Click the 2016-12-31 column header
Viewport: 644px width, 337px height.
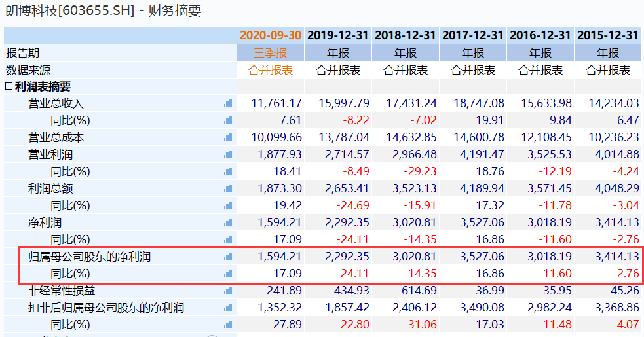pyautogui.click(x=540, y=35)
